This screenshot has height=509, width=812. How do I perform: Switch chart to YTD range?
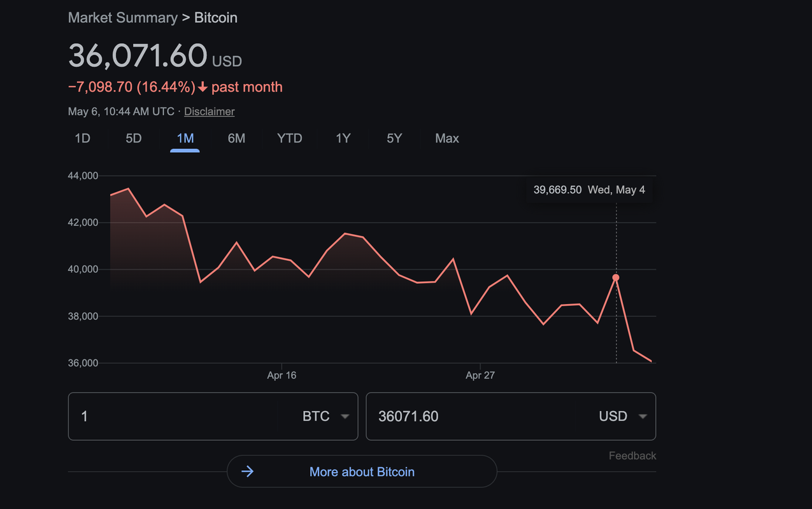290,138
